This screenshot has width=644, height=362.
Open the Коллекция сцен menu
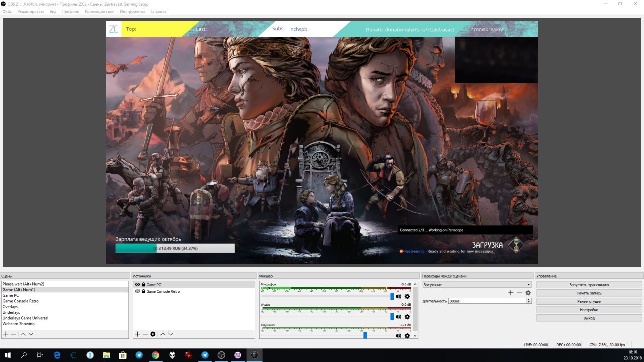point(101,11)
